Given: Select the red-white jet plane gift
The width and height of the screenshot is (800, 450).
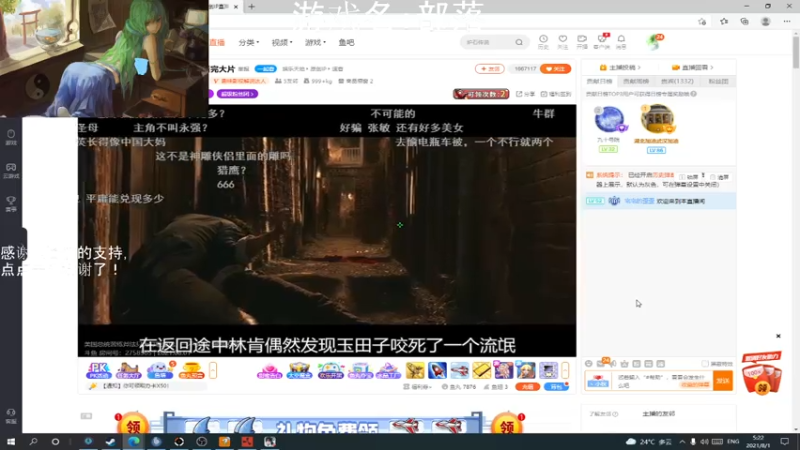Looking at the screenshot, I should coord(459,370).
